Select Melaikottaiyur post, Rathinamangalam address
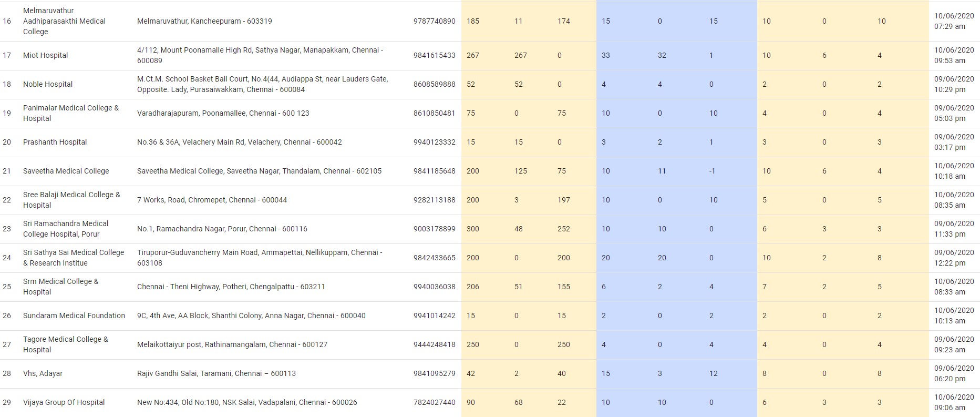Viewport: 980px width, 417px height. coord(232,344)
